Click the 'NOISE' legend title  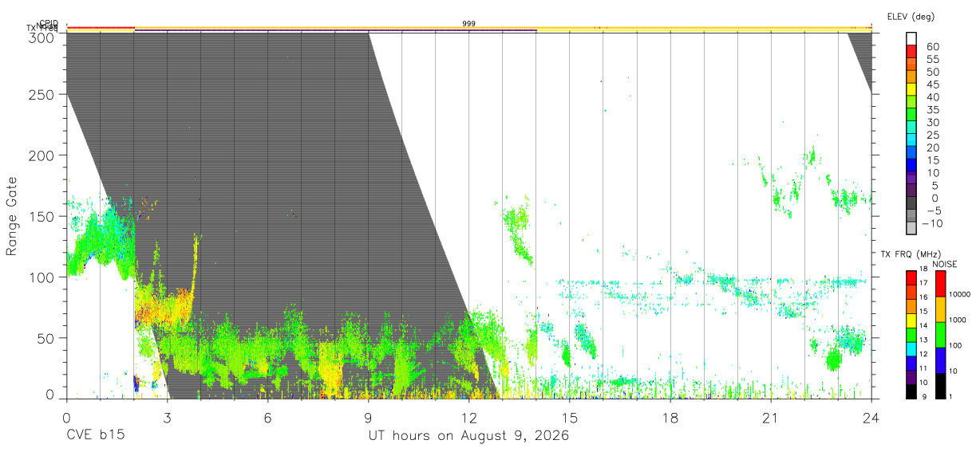coord(944,264)
